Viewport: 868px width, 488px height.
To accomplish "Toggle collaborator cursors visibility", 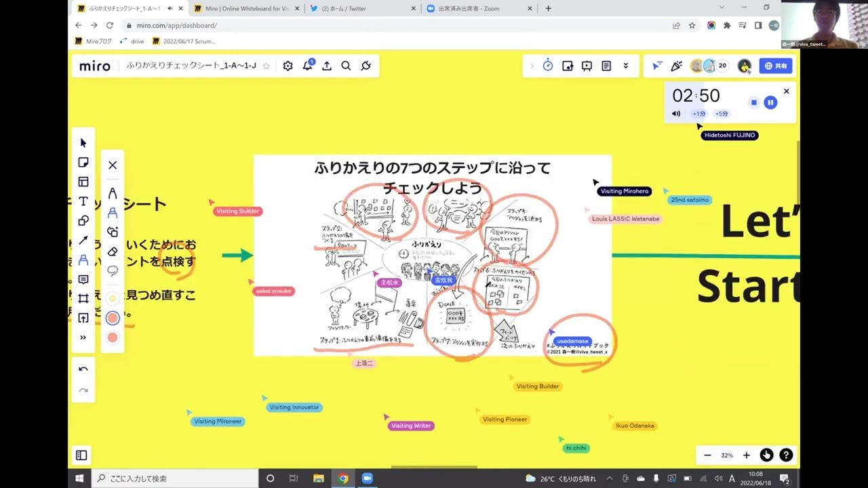I will (x=657, y=66).
